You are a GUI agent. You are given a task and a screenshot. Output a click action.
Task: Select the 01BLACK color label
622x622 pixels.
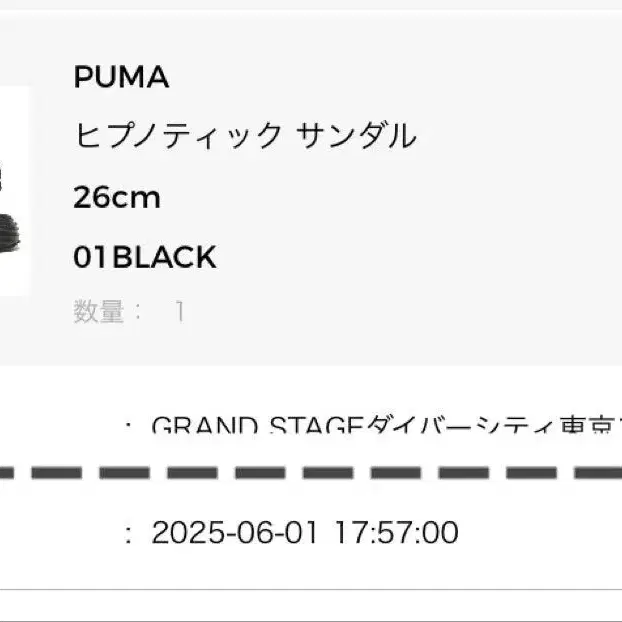pos(145,257)
